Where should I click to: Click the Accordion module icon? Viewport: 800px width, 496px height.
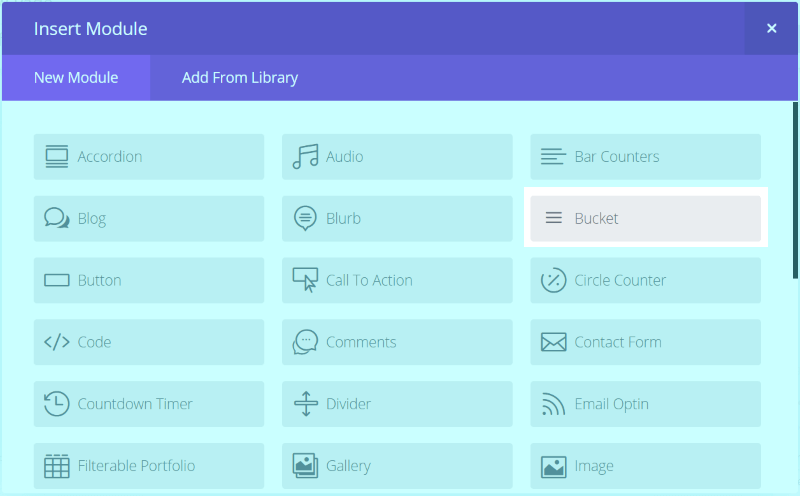coord(57,157)
